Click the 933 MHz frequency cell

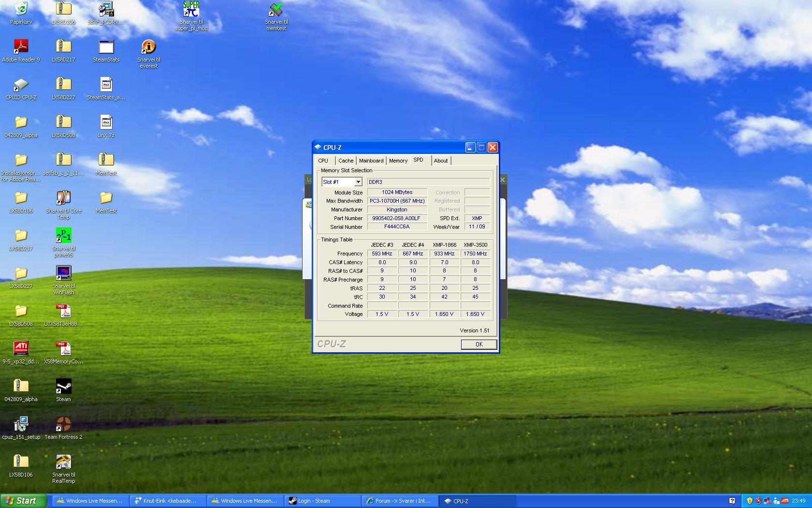tap(444, 254)
